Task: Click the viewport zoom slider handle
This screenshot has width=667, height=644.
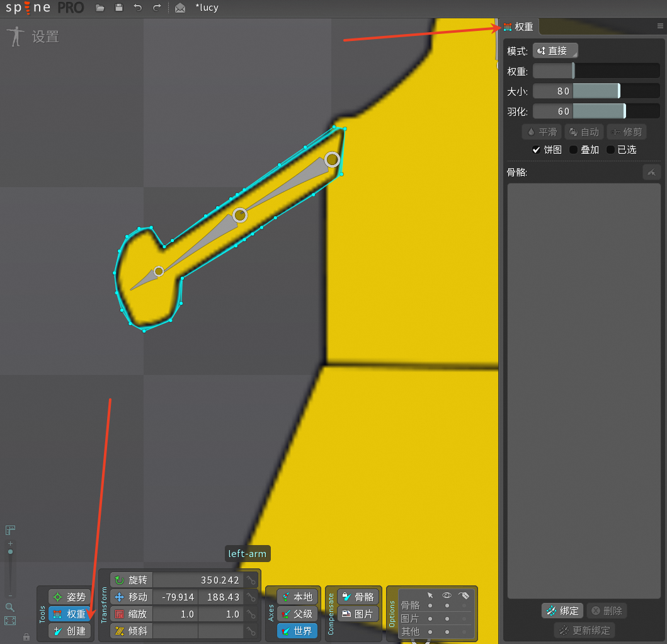Action: click(10, 552)
